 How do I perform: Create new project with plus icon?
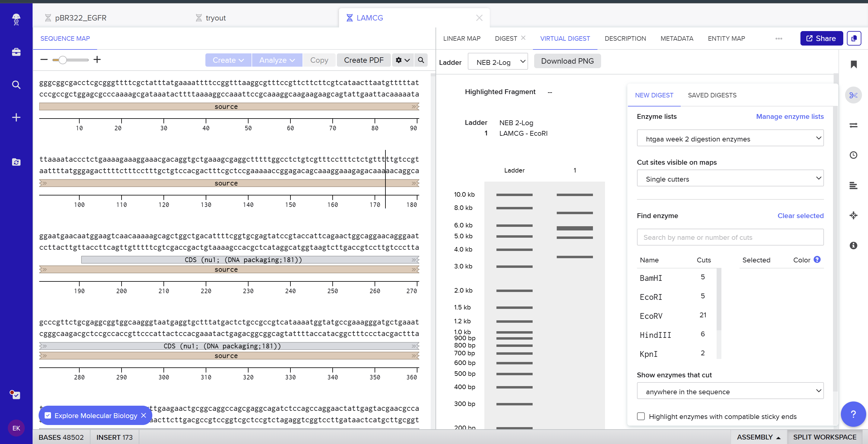tap(16, 117)
